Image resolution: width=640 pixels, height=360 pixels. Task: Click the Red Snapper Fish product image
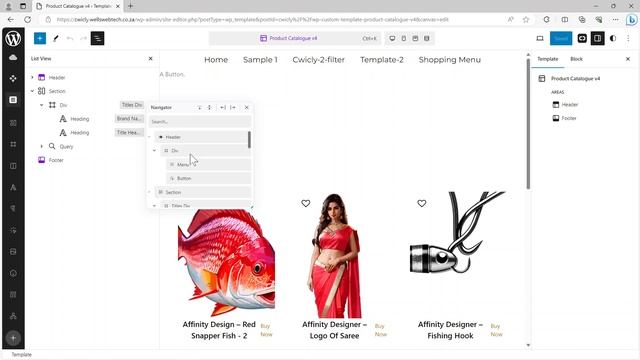226,262
